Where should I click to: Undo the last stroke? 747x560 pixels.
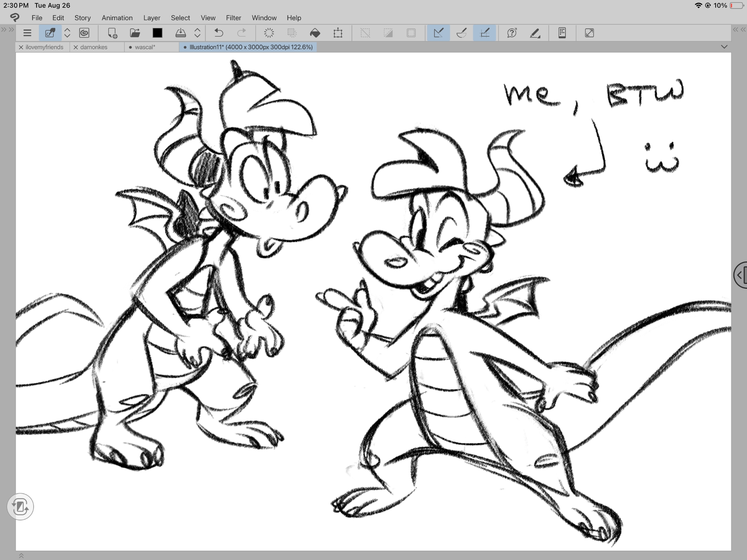click(219, 33)
